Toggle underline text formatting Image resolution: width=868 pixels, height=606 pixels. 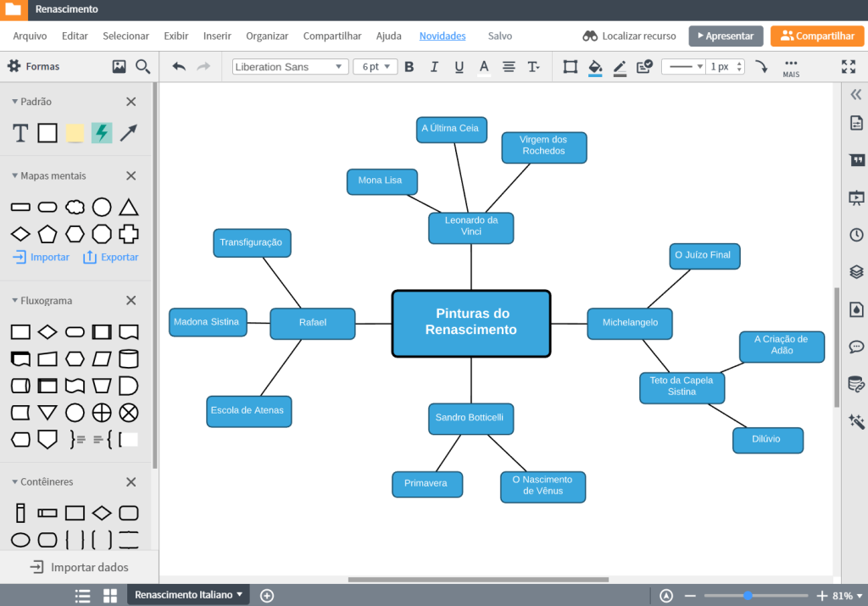coord(459,67)
